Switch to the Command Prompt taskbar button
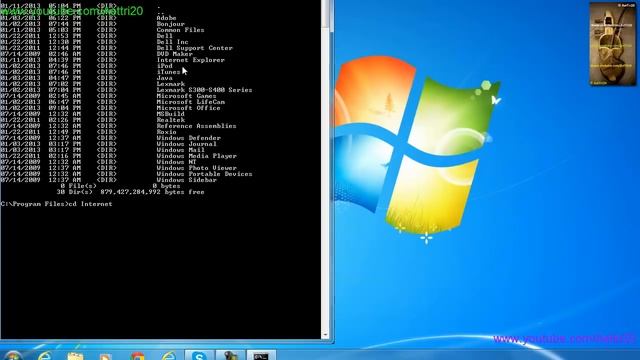 (x=261, y=355)
